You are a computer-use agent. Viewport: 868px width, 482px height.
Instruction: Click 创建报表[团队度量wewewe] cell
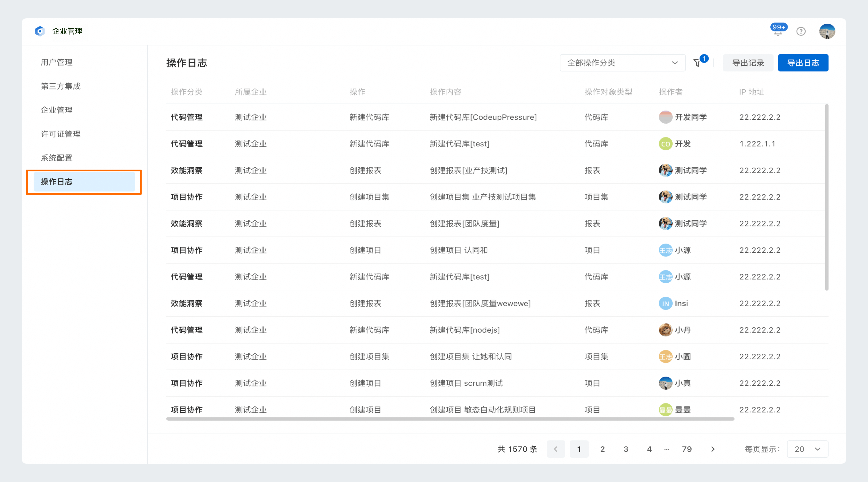click(480, 303)
